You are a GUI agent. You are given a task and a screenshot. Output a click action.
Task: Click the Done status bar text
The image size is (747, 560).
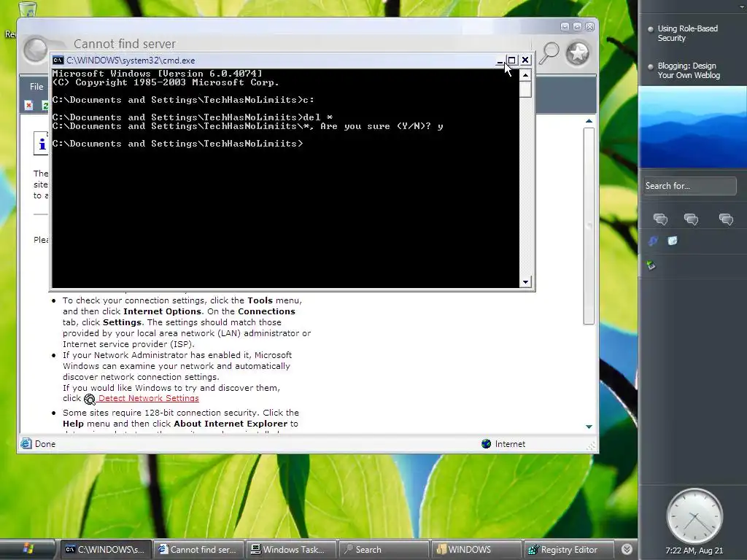[45, 444]
